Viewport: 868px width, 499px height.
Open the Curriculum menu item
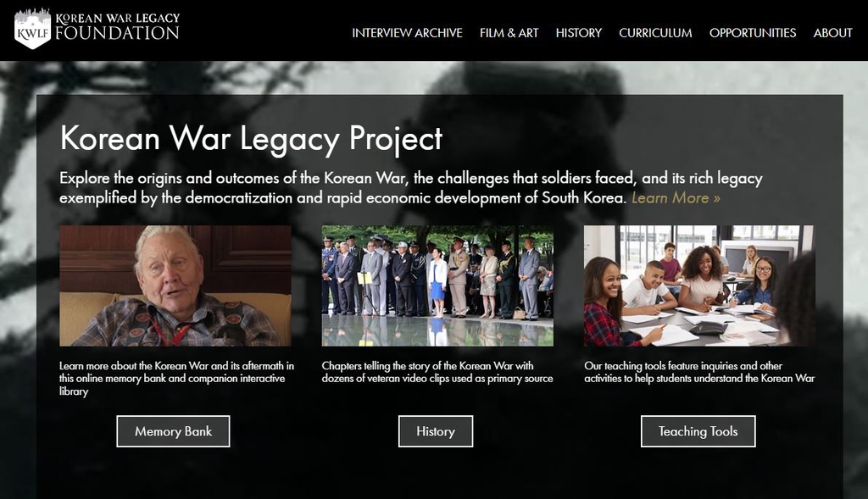655,33
